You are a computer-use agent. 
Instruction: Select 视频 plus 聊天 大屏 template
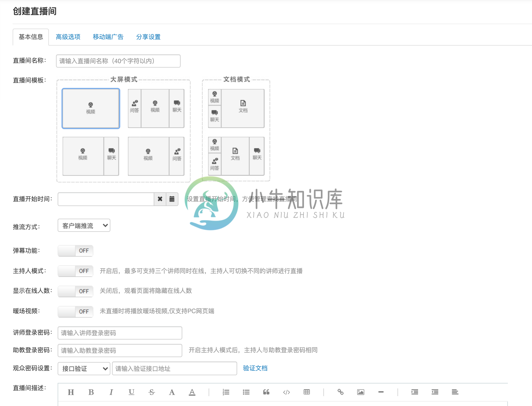[x=91, y=156]
